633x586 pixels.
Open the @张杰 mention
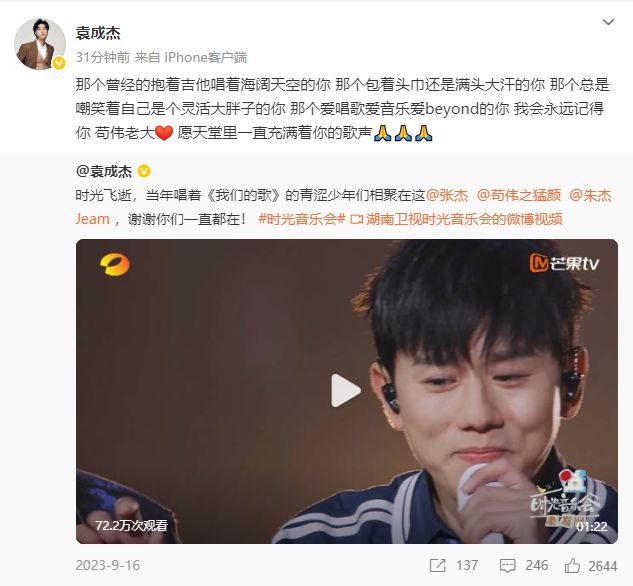(x=447, y=195)
